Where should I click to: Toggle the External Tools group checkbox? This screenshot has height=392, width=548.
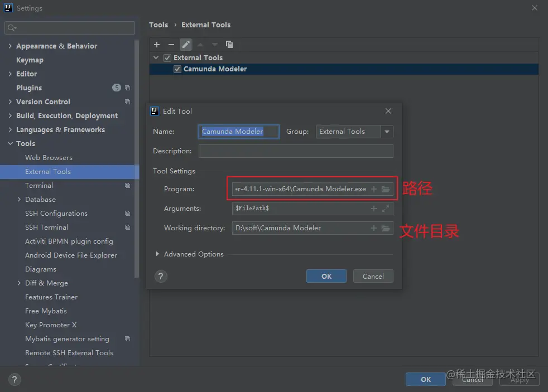coord(167,57)
